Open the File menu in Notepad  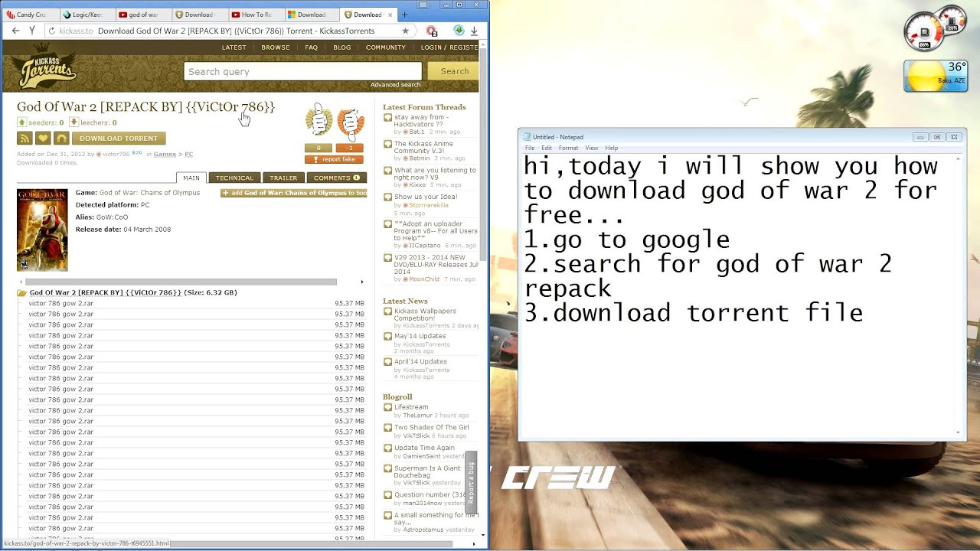(x=530, y=148)
